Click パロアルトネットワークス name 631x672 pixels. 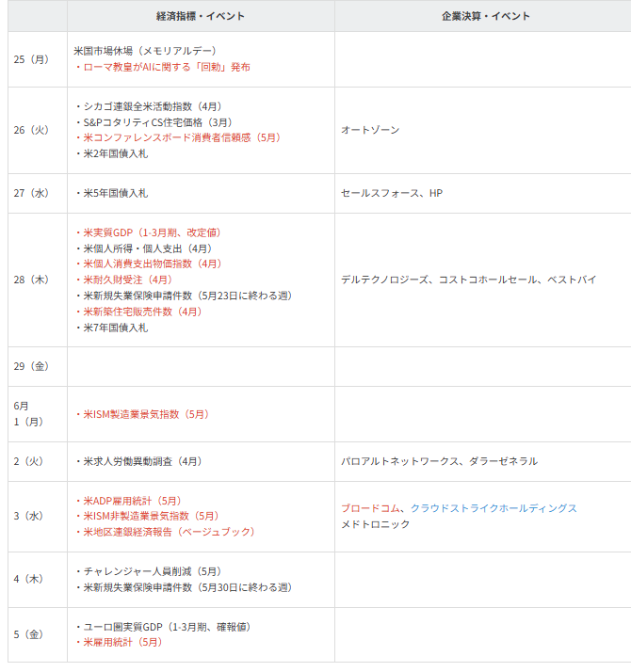pyautogui.click(x=400, y=461)
